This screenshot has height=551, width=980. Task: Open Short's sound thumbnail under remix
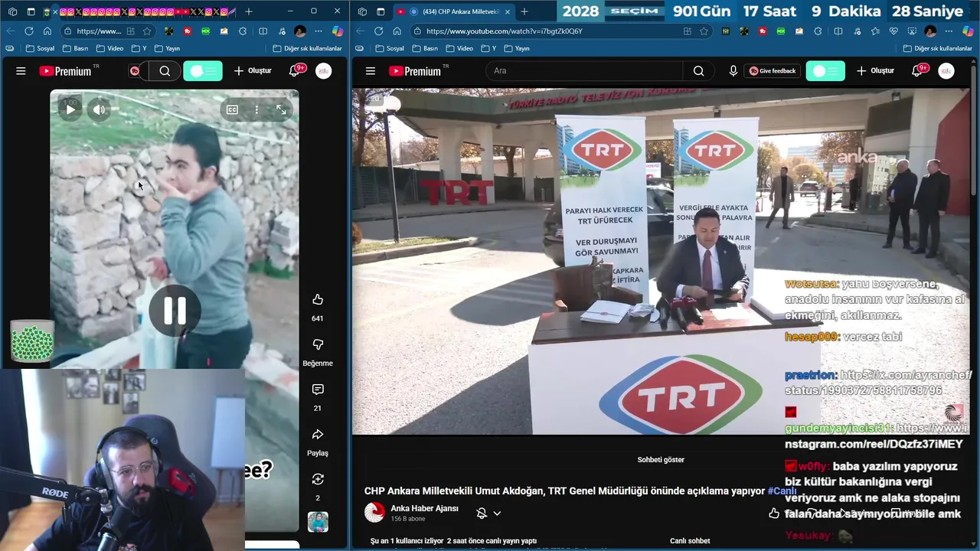tap(318, 522)
